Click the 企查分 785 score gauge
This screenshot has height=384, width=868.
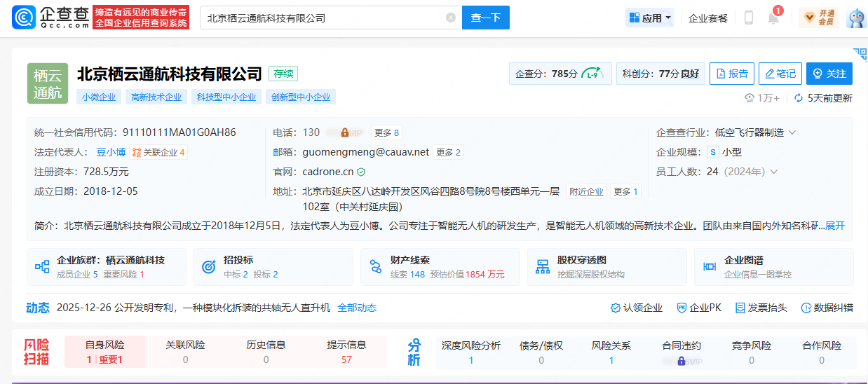pos(560,74)
